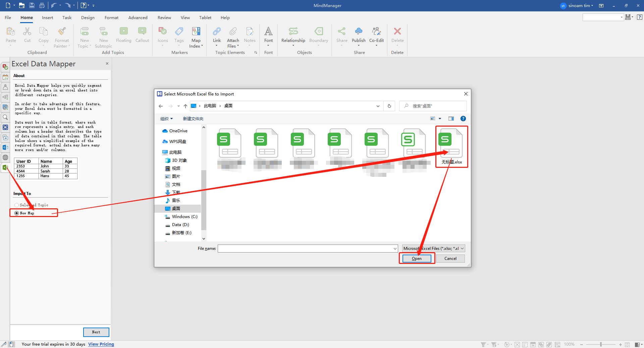Click the Open button to import file
This screenshot has width=644, height=348.
[417, 258]
